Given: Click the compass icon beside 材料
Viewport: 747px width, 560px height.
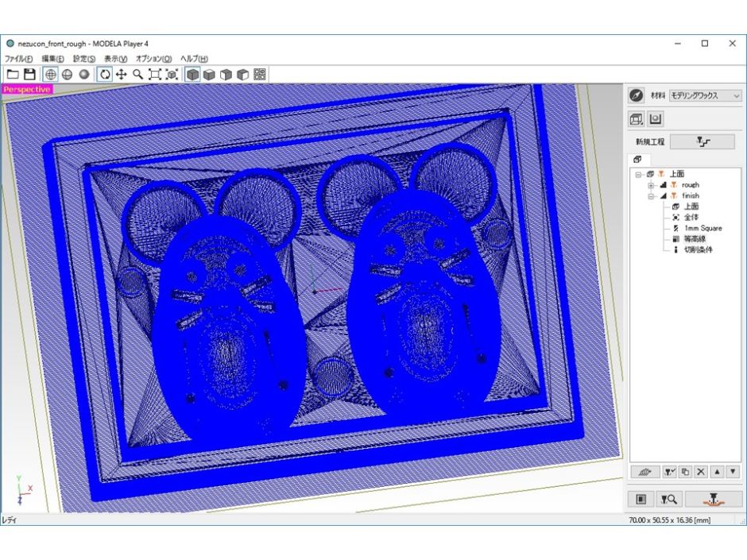Looking at the screenshot, I should (636, 95).
